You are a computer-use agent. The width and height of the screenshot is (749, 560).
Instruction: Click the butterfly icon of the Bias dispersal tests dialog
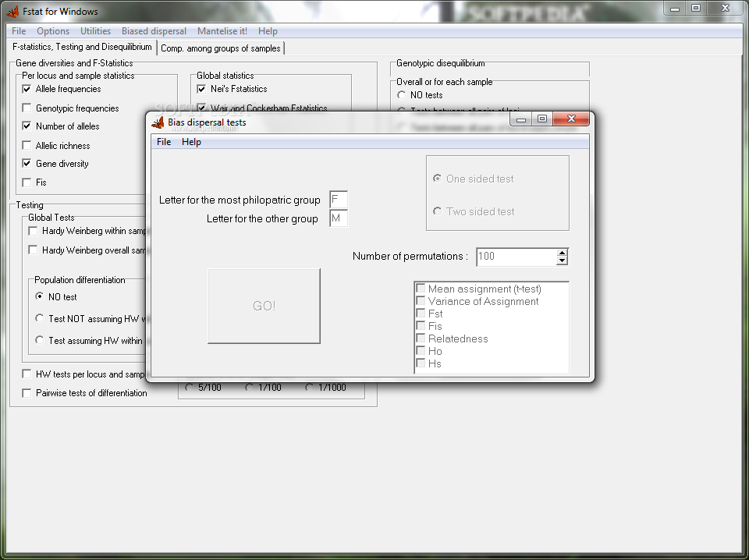click(158, 122)
